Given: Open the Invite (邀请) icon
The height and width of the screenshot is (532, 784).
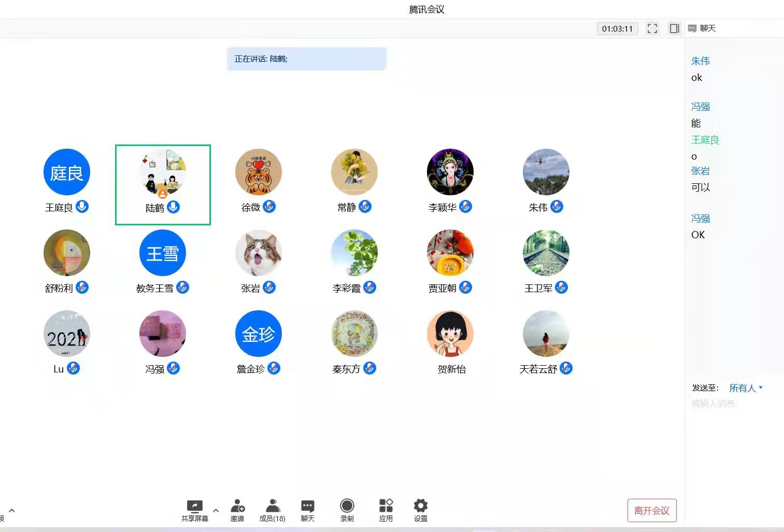Looking at the screenshot, I should (x=237, y=506).
